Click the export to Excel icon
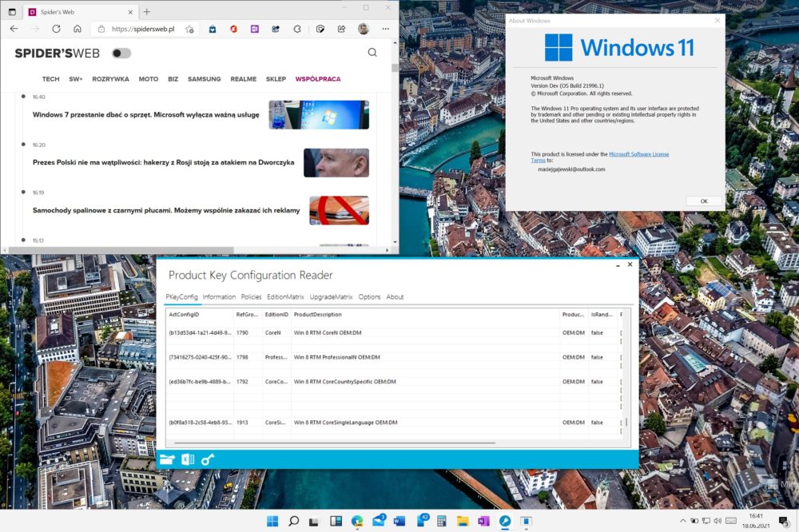799x532 pixels. [188, 459]
